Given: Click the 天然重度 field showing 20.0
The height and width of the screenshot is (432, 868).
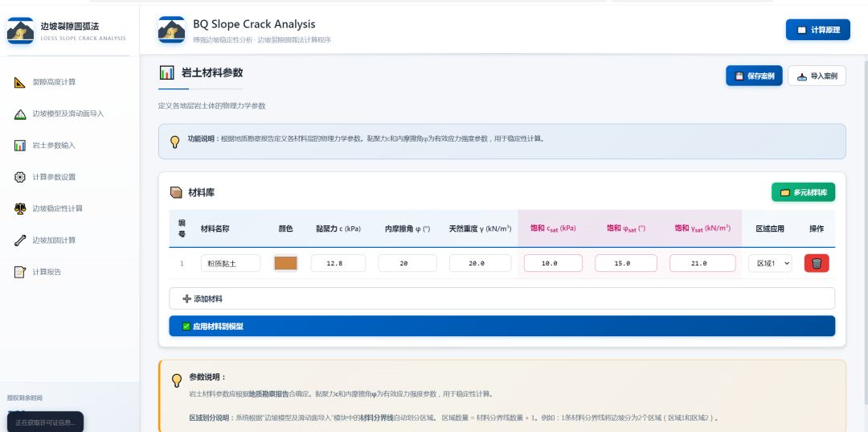Looking at the screenshot, I should tap(480, 263).
